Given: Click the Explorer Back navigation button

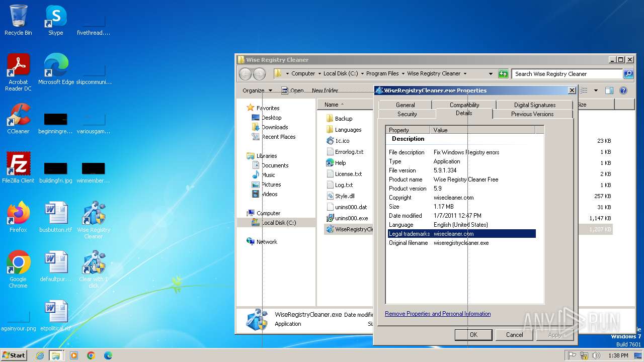Looking at the screenshot, I should pos(245,74).
